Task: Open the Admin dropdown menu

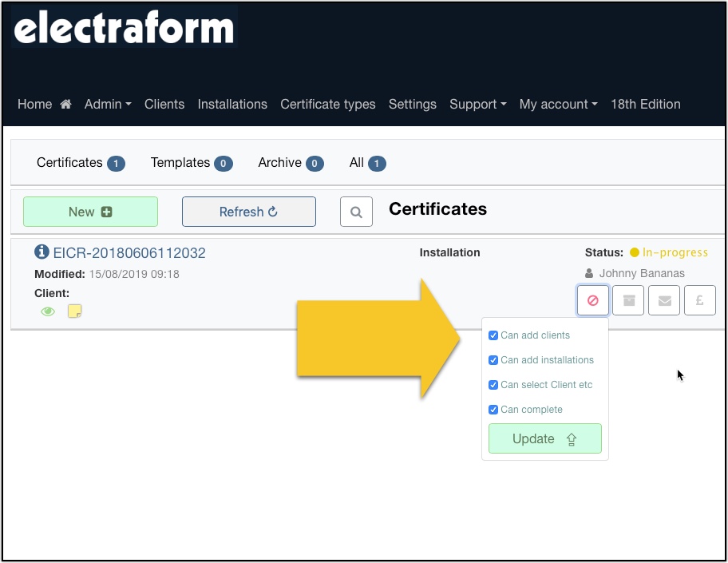Action: (108, 104)
